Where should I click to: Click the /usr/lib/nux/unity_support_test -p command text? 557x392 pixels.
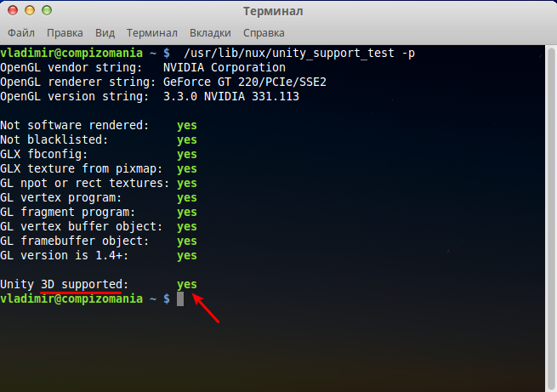tap(299, 54)
